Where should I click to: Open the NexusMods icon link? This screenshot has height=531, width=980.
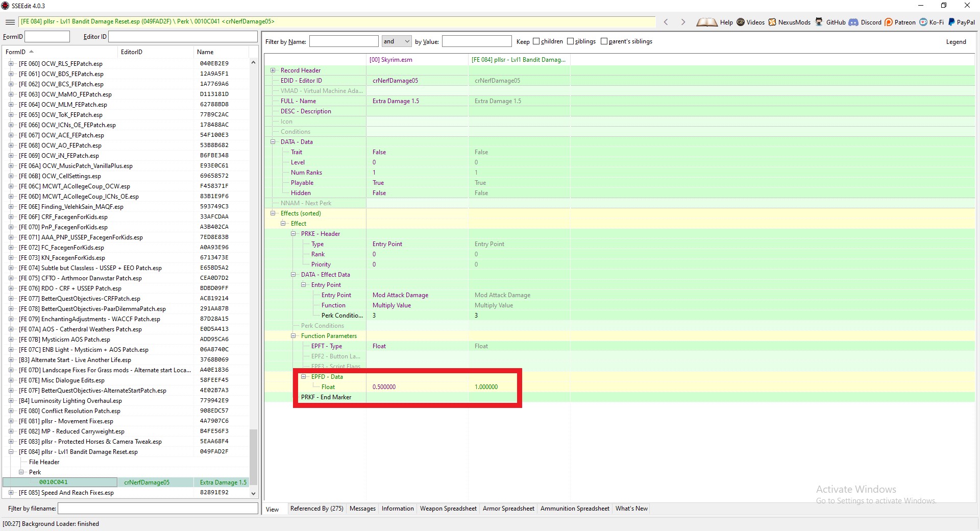pos(772,22)
